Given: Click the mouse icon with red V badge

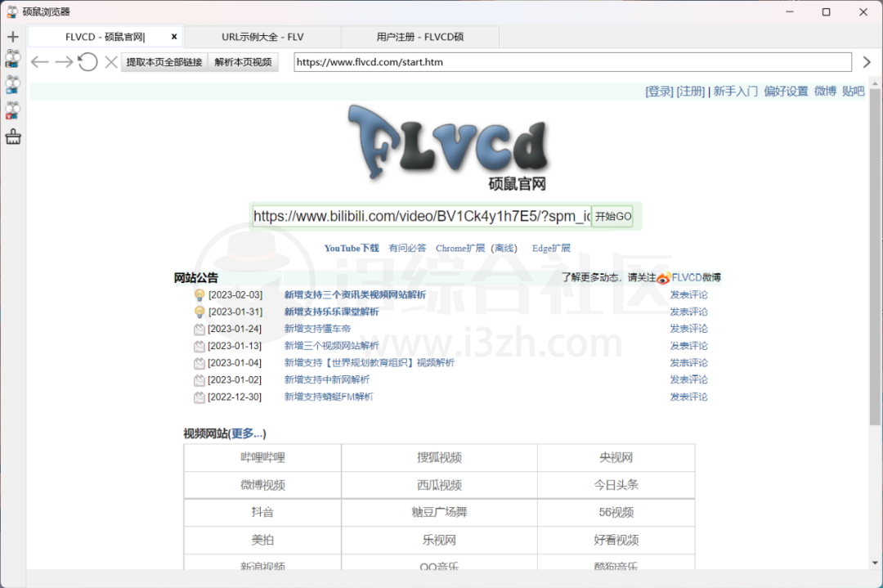Looking at the screenshot, I should pos(12,110).
